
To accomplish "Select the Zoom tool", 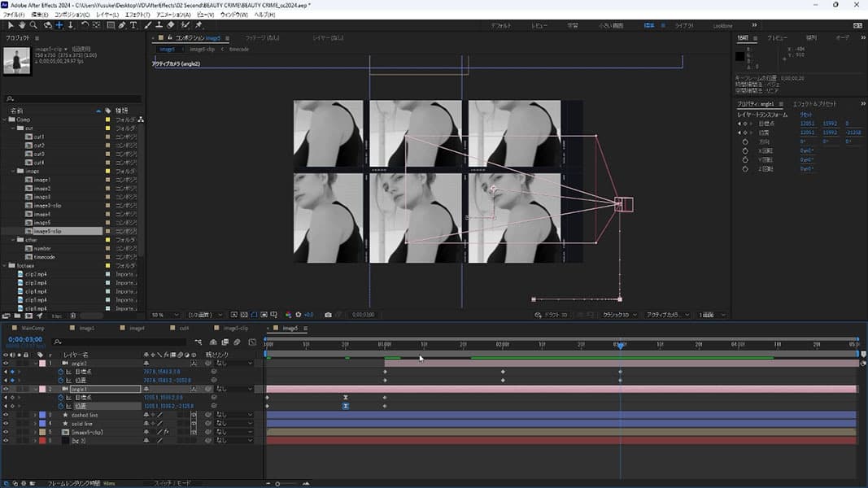I will point(33,25).
